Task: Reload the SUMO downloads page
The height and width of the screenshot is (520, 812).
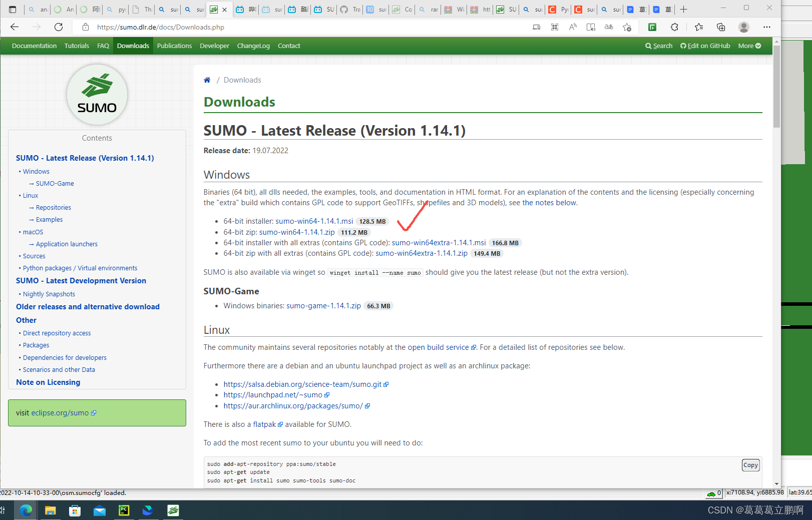Action: tap(59, 27)
